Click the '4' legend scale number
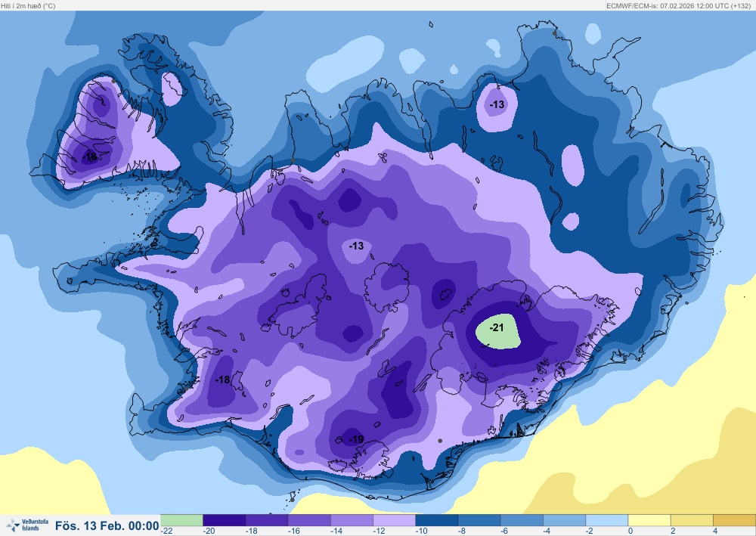 coord(715,531)
